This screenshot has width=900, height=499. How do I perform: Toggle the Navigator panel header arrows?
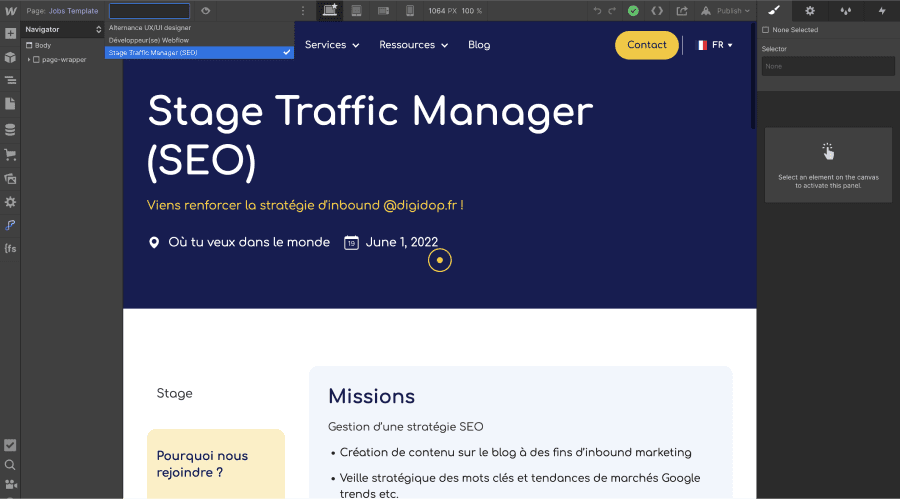pos(98,29)
